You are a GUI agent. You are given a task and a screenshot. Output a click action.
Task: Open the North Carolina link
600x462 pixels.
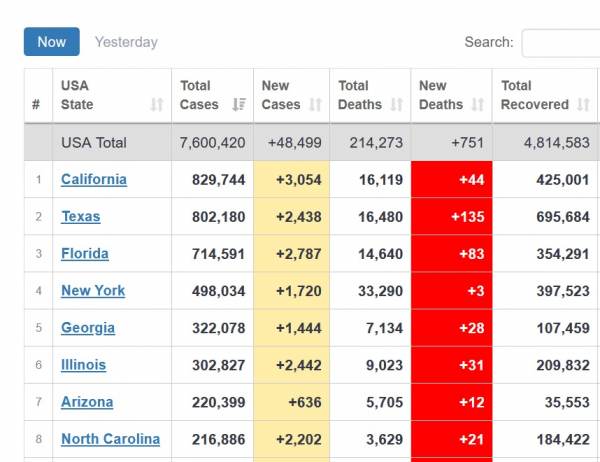click(110, 438)
